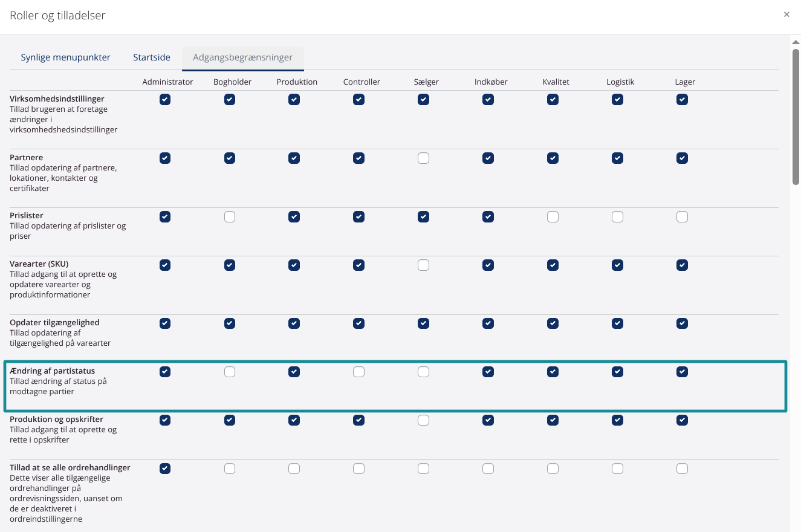
Task: Click the vertical scrollbar thumb
Action: coord(796,115)
